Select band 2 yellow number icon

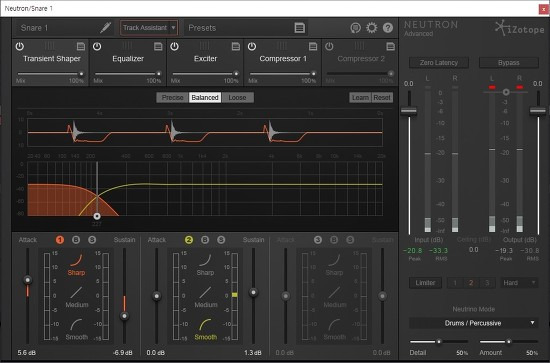[189, 240]
